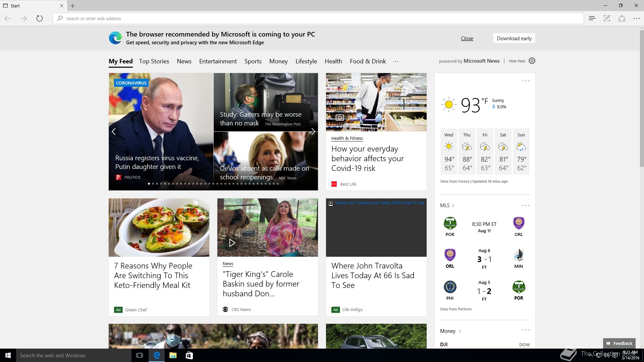Open the Entertainment tab
This screenshot has width=644, height=362.
coord(218,61)
